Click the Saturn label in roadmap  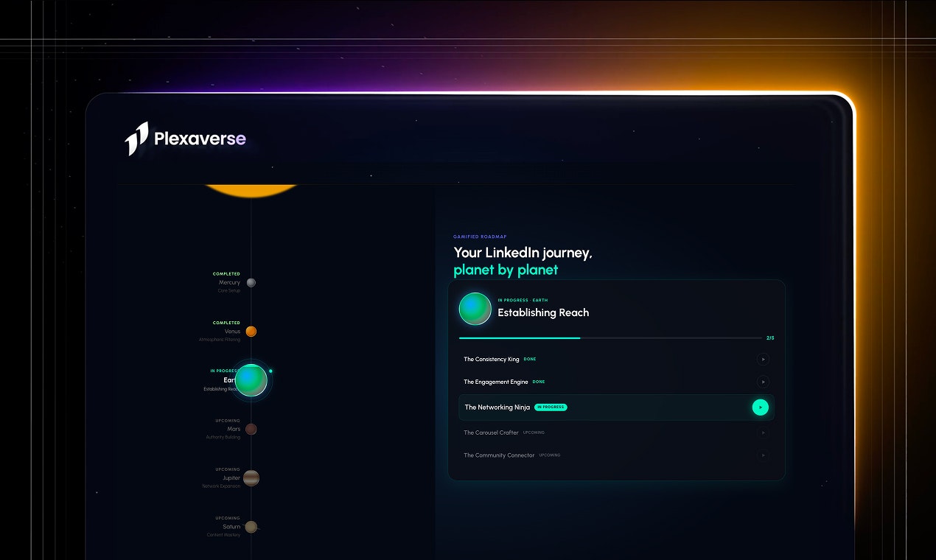point(231,527)
